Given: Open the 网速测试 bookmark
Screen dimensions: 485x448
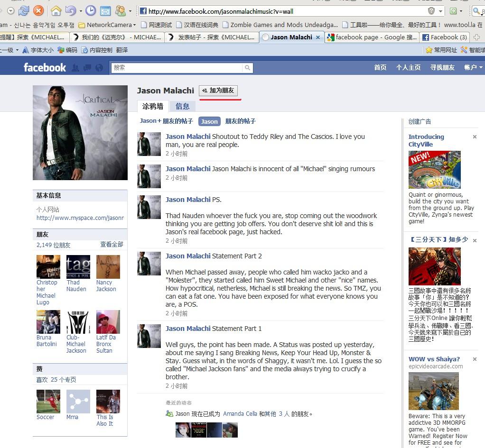Looking at the screenshot, I should click(x=157, y=25).
